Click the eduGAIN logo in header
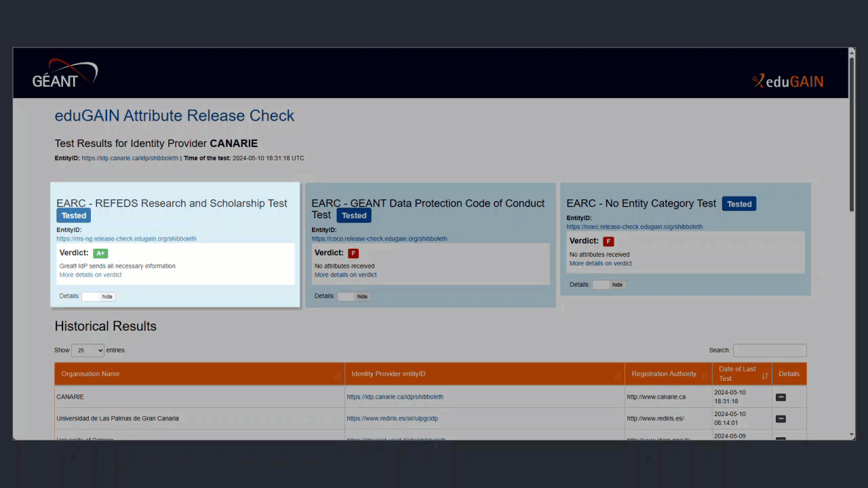The image size is (868, 488). coord(788,81)
